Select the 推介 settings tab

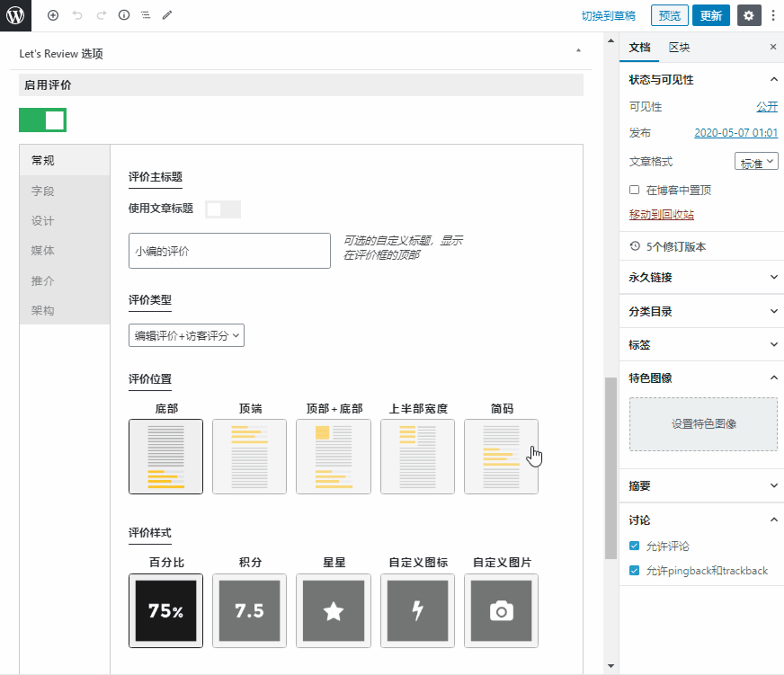point(65,280)
